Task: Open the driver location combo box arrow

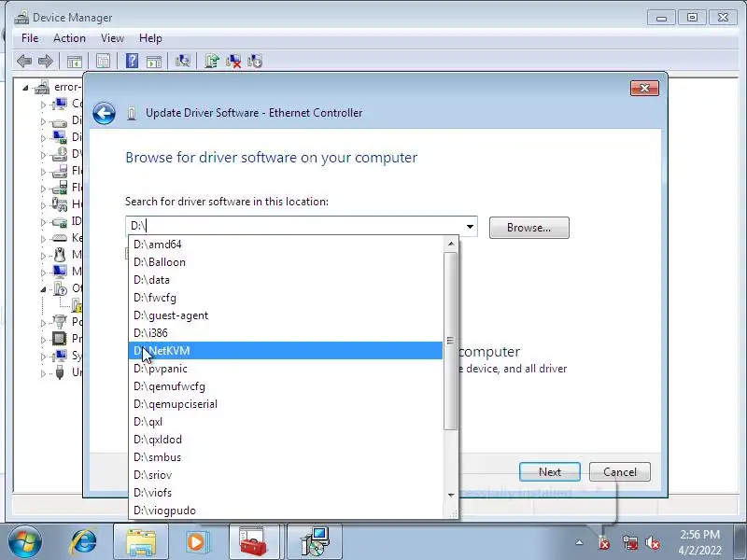Action: pos(470,227)
